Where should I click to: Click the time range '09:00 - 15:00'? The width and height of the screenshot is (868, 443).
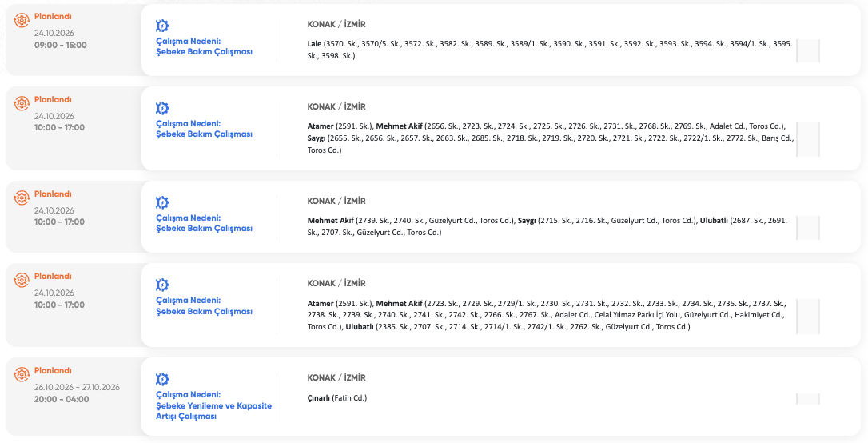point(60,45)
